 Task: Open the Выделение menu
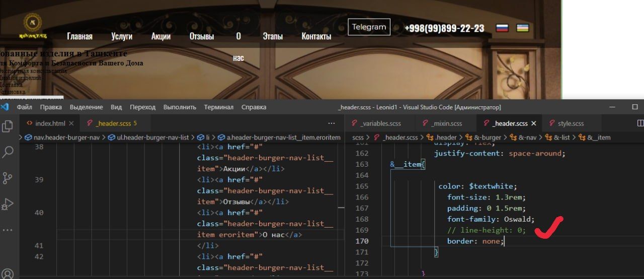pyautogui.click(x=86, y=107)
